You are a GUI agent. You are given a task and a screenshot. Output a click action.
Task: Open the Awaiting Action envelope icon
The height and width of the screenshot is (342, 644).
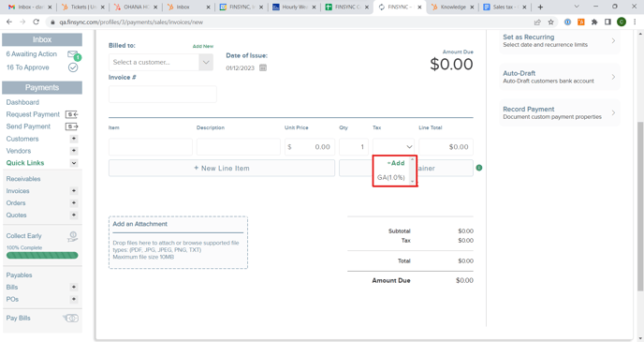pyautogui.click(x=74, y=55)
